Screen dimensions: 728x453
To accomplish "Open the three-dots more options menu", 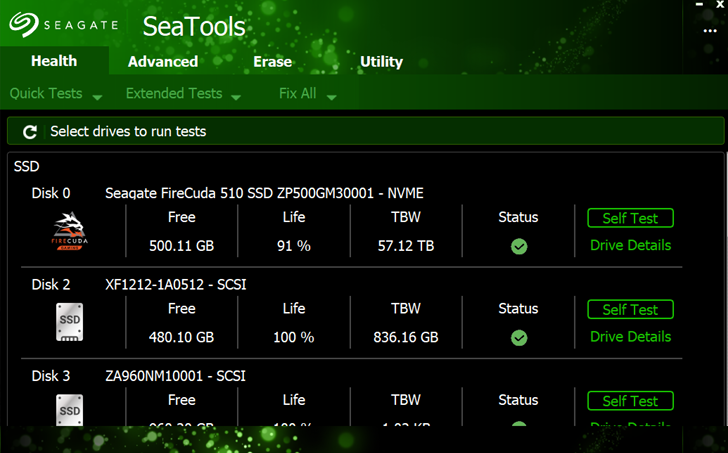I will pos(710,31).
